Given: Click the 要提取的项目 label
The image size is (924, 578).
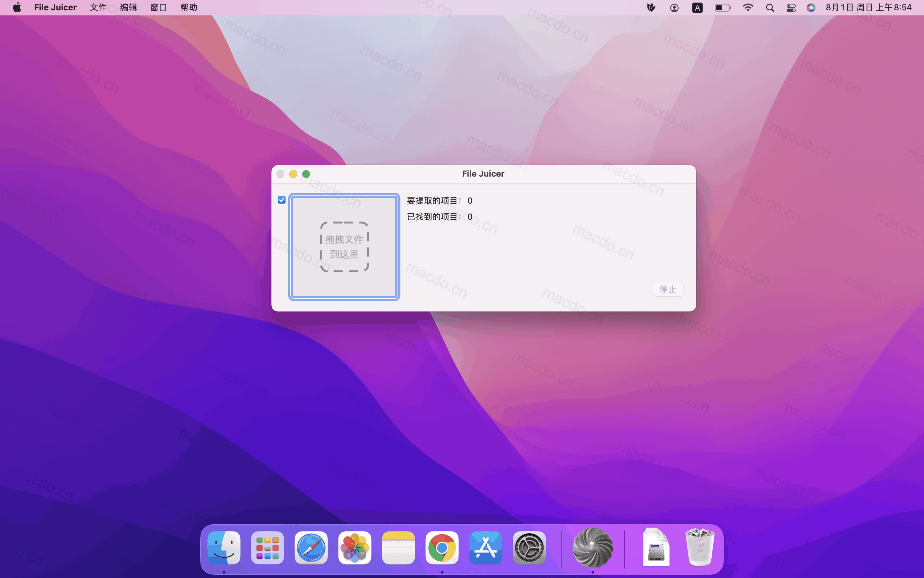Looking at the screenshot, I should pyautogui.click(x=434, y=201).
